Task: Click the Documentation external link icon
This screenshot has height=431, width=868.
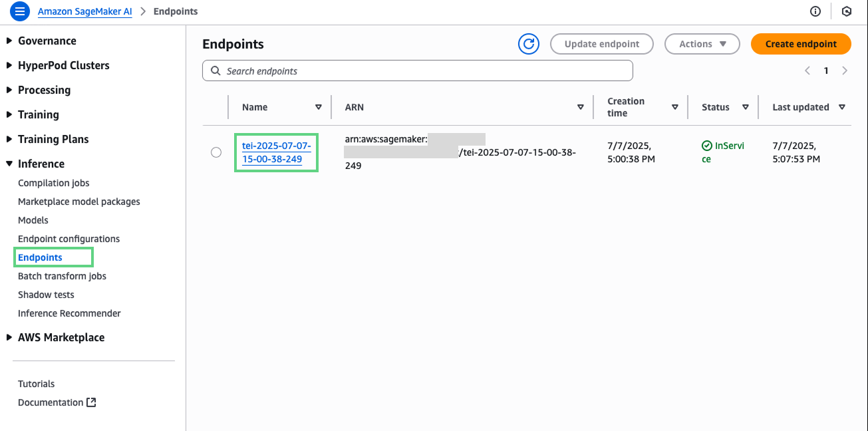Action: pyautogui.click(x=92, y=402)
